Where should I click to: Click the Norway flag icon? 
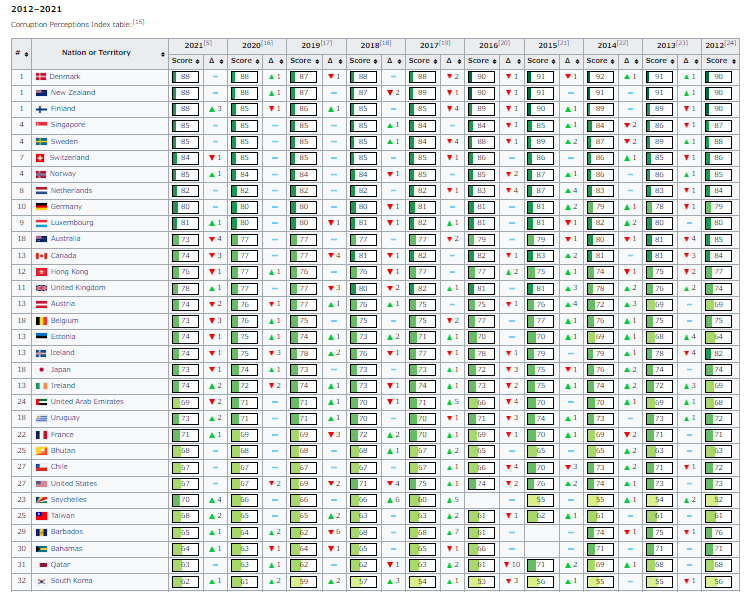pos(41,174)
